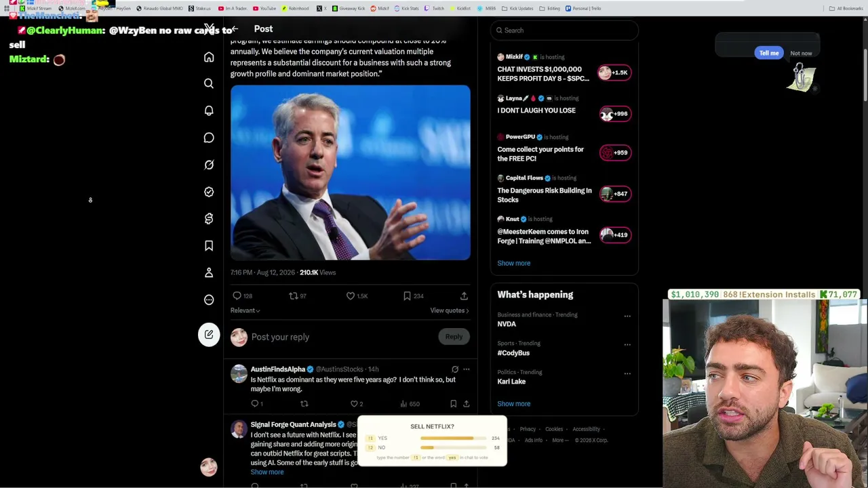This screenshot has width=868, height=488.
Task: Click the Reply button
Action: point(454,337)
